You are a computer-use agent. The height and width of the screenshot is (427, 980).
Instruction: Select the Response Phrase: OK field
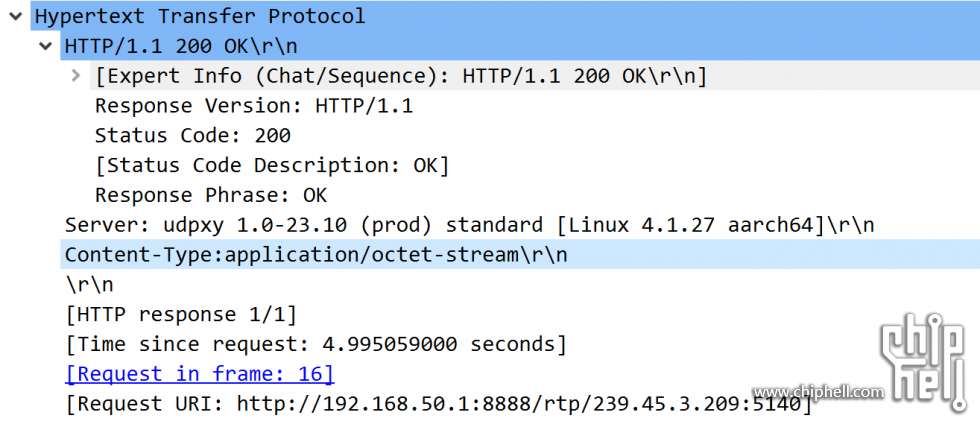[x=211, y=195]
